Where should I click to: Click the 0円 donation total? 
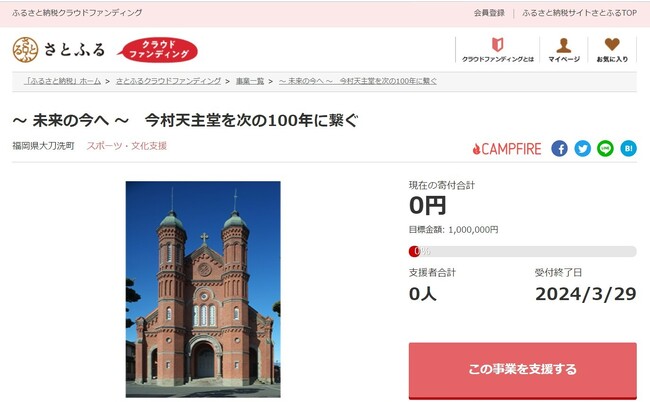click(427, 206)
